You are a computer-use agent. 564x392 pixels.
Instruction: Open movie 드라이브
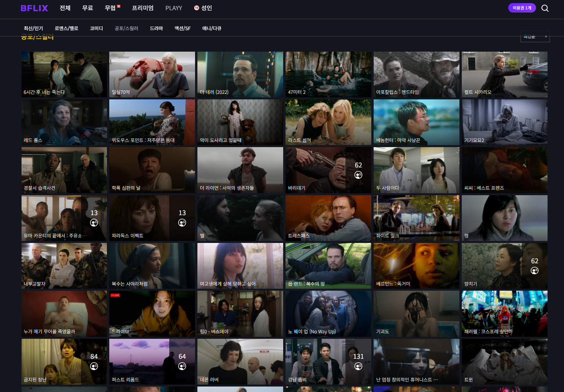tap(152, 314)
